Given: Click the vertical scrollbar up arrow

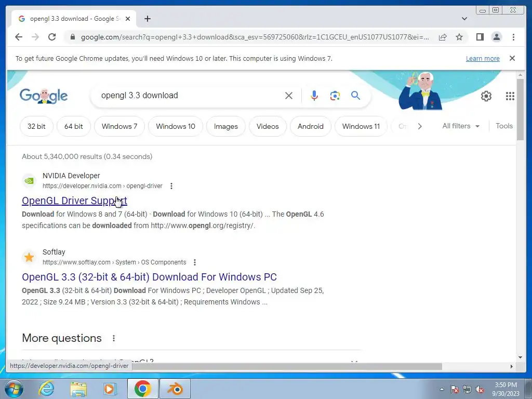Looking at the screenshot, I should coord(520,75).
